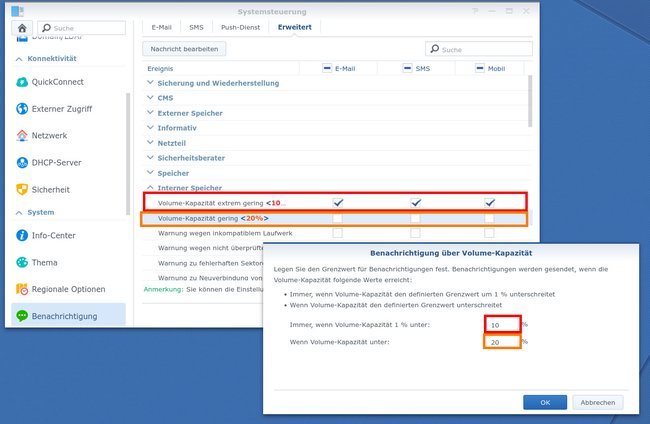
Task: Select Erweitert tab
Action: (295, 27)
